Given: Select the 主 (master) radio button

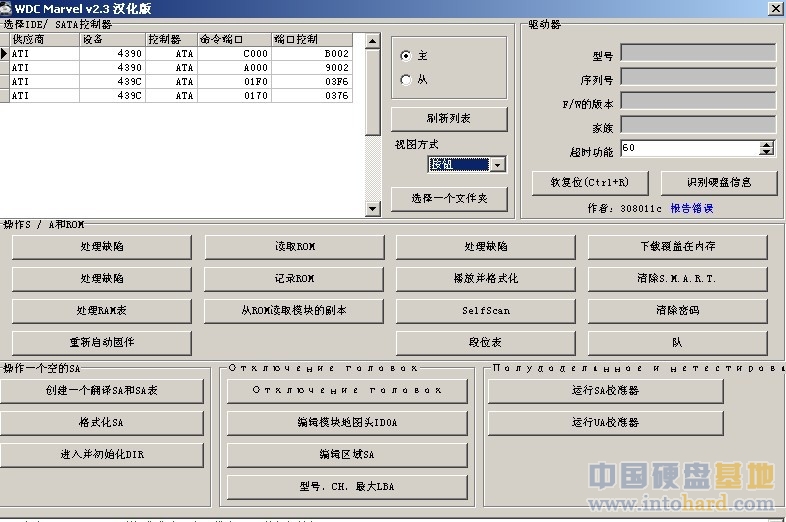Looking at the screenshot, I should tap(405, 56).
